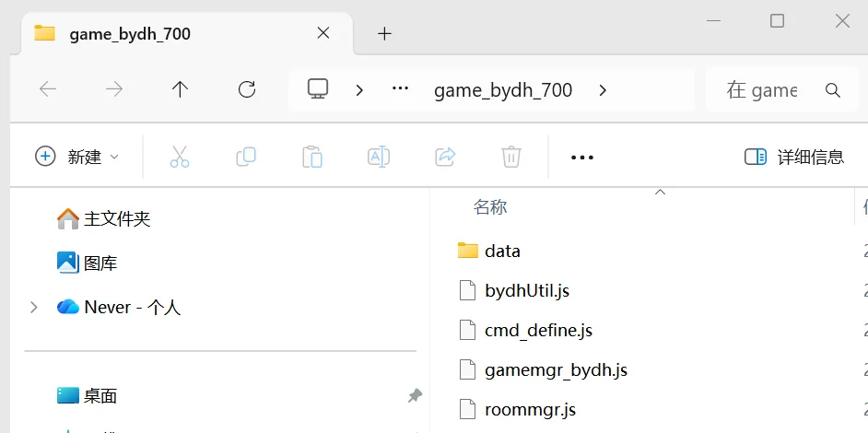This screenshot has width=868, height=433.
Task: Click the Rename icon in toolbar
Action: [x=379, y=157]
